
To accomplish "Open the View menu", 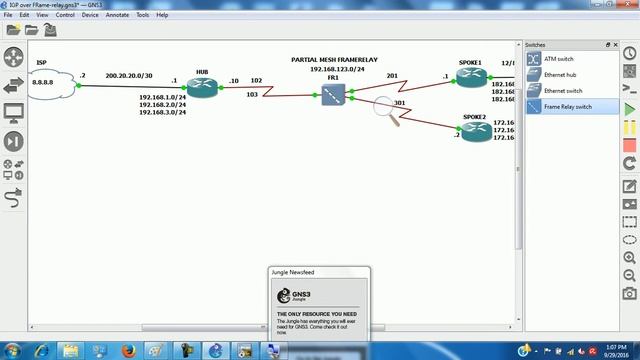I will click(x=42, y=15).
